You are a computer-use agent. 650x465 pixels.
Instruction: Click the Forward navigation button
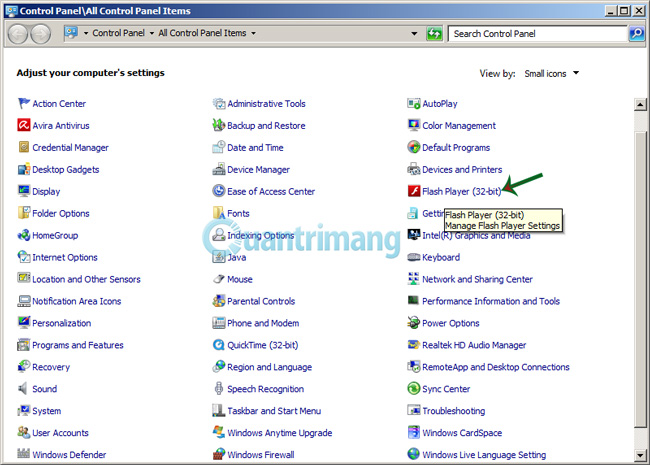point(41,34)
